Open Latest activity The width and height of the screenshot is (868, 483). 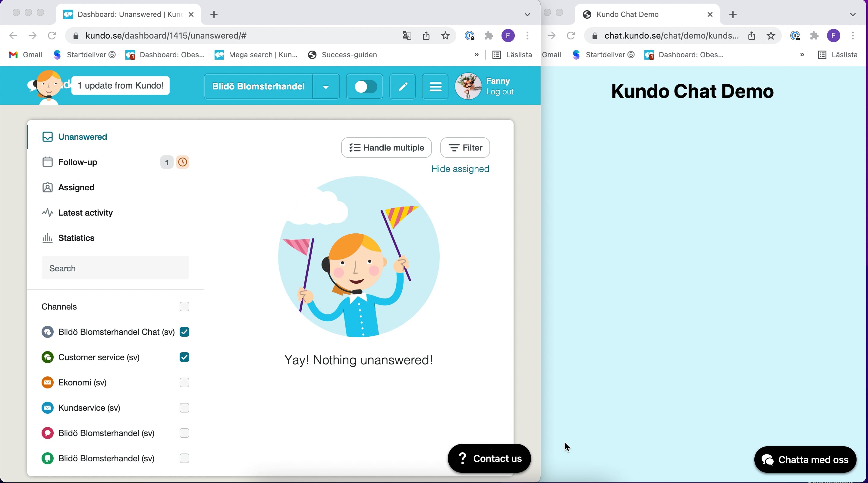[x=77, y=212]
